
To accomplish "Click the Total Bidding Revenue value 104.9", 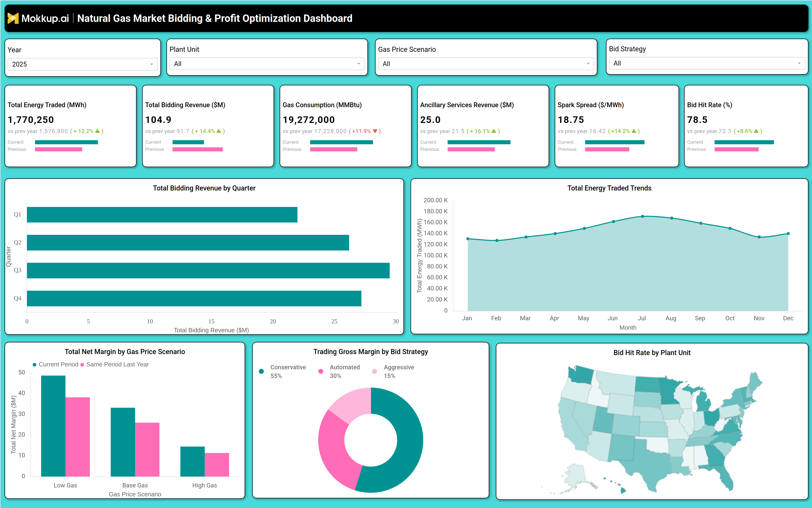I will coord(158,120).
